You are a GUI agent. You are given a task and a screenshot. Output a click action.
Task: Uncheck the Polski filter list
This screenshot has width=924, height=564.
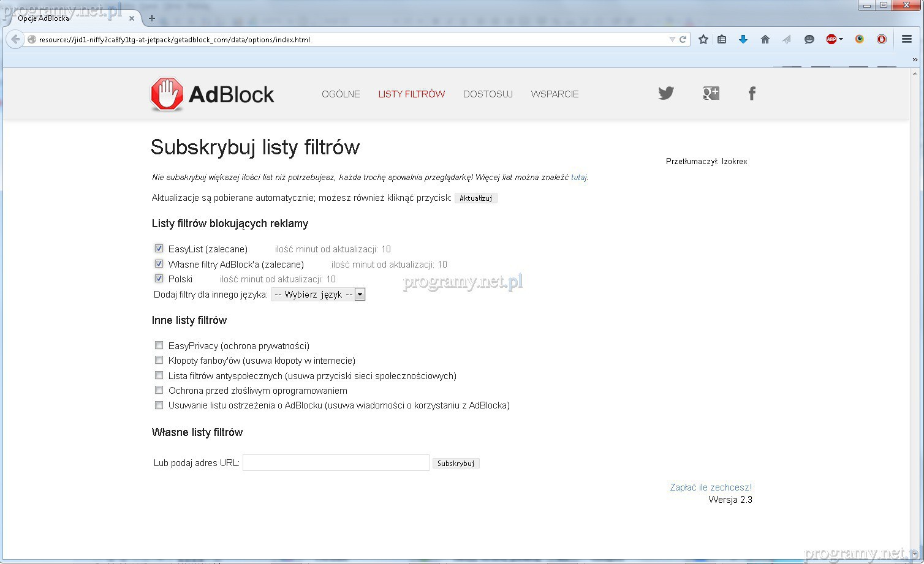click(x=159, y=279)
